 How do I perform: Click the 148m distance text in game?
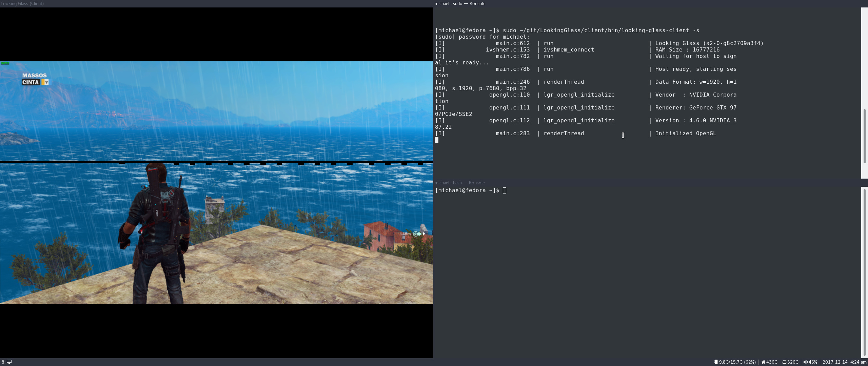(x=405, y=234)
